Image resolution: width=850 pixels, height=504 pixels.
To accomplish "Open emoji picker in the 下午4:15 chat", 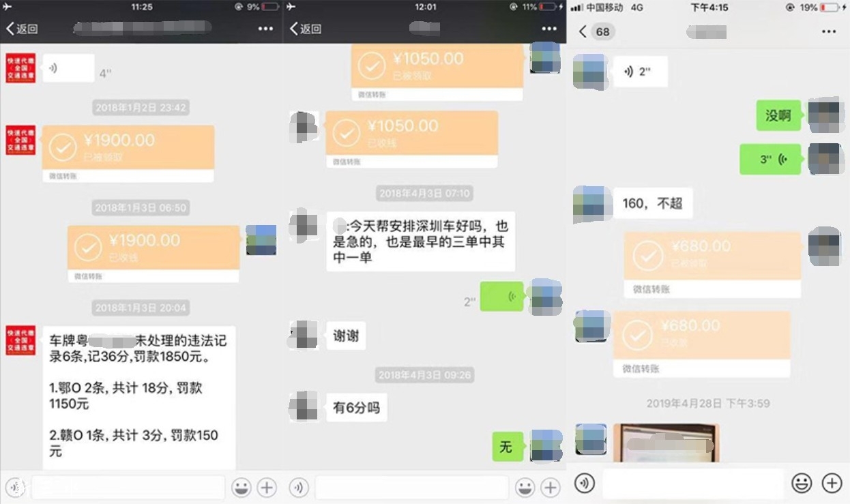I will pyautogui.click(x=802, y=484).
